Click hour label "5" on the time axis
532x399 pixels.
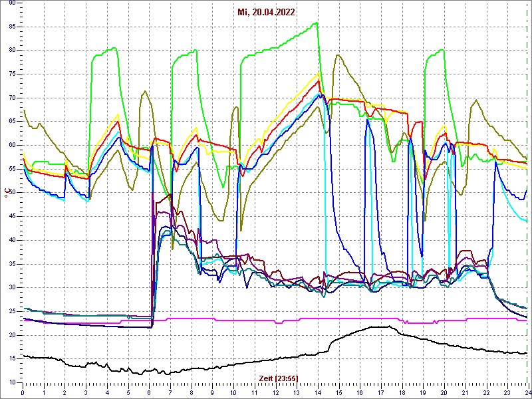[x=128, y=393]
